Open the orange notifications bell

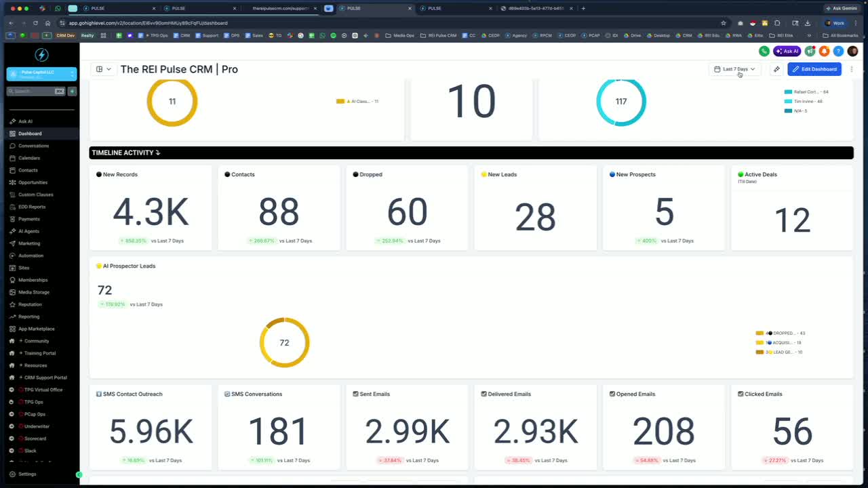(825, 51)
